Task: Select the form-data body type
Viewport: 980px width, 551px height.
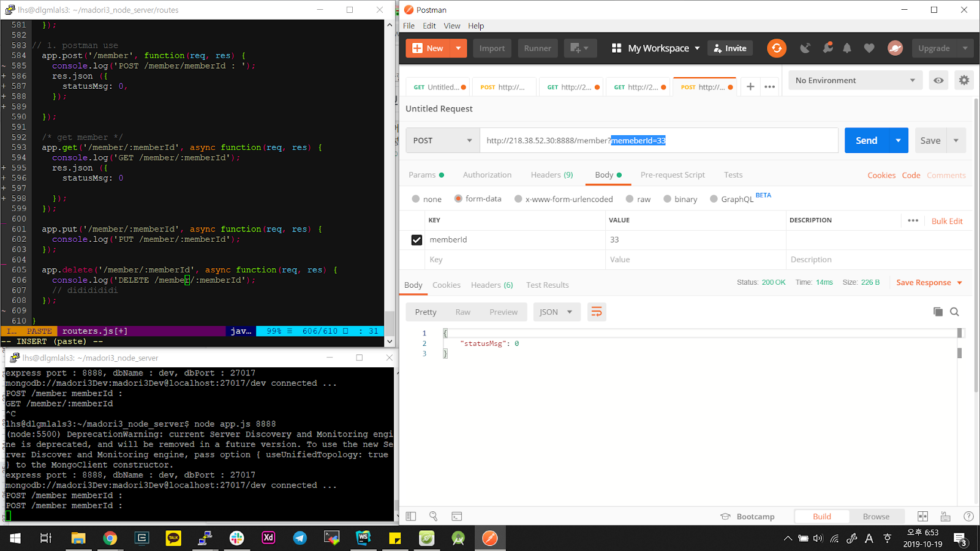Action: [458, 199]
